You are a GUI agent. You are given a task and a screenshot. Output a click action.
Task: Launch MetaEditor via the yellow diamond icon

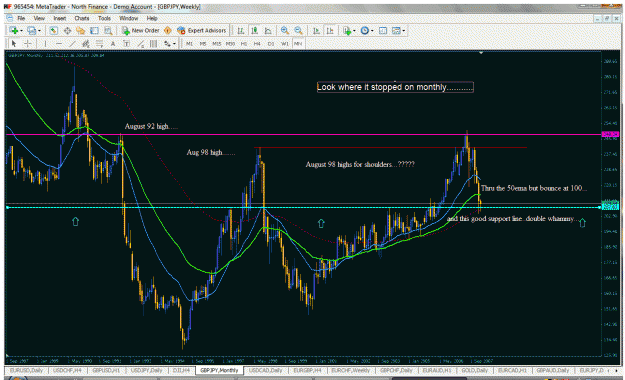[168, 31]
